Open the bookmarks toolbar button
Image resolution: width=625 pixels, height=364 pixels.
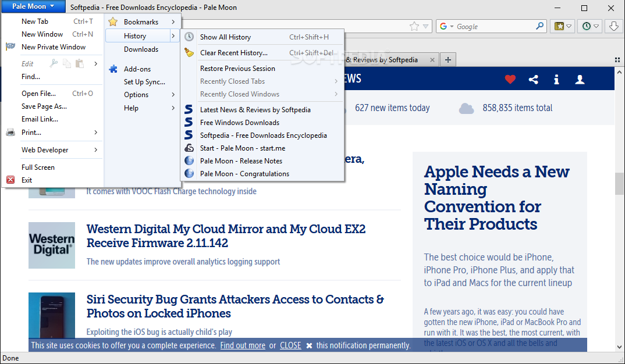click(x=563, y=26)
